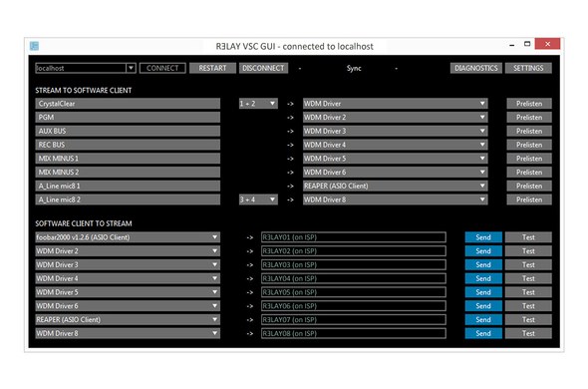Select the A_Line mic8 2 stream field

tap(128, 199)
